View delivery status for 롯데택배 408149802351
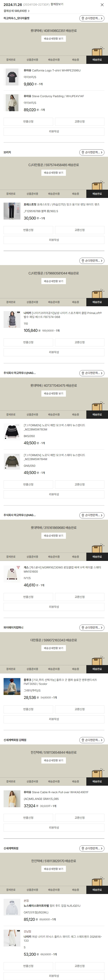Screen dimensions: 108x980 (53, 39)
